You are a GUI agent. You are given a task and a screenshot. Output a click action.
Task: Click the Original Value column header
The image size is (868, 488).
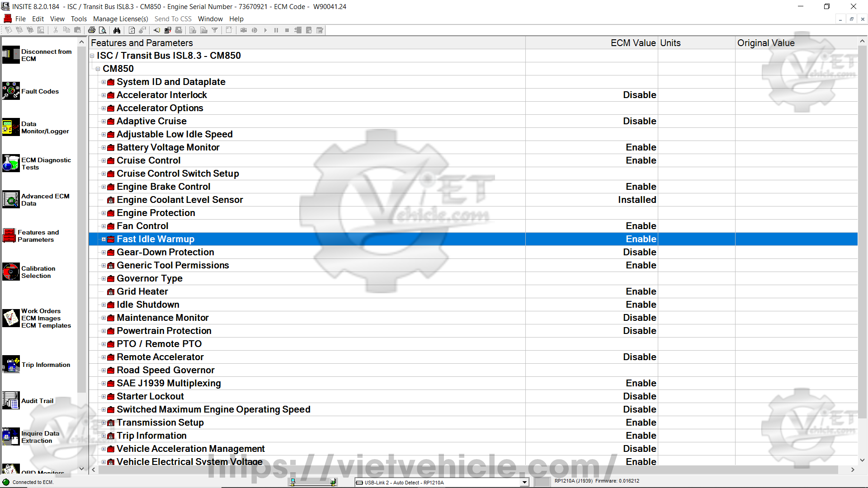pos(765,43)
